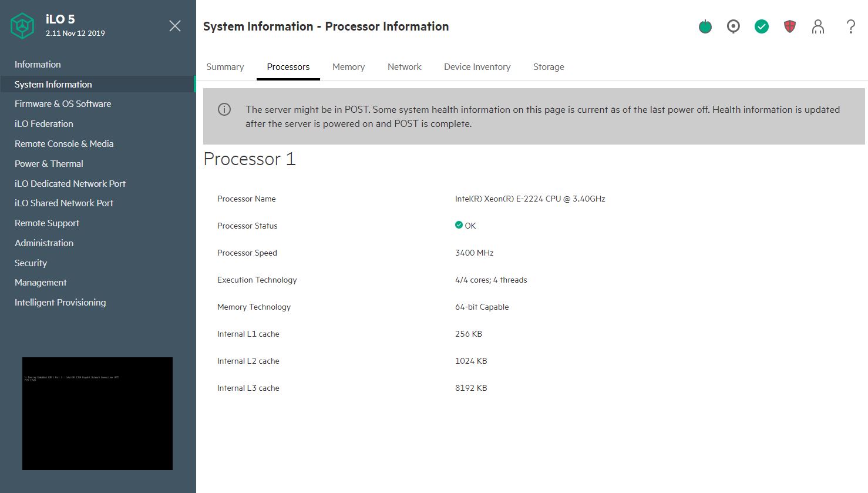Navigate to iLO Dedicated Network Port
This screenshot has height=493, width=868.
70,184
